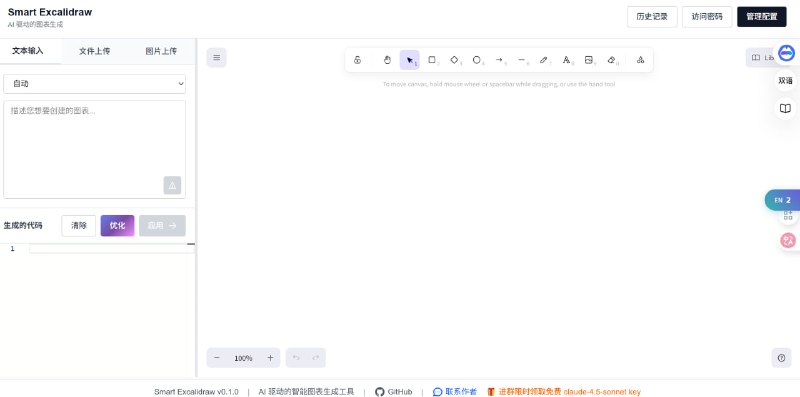
Task: Focus the diagram description text area
Action: coord(94,149)
